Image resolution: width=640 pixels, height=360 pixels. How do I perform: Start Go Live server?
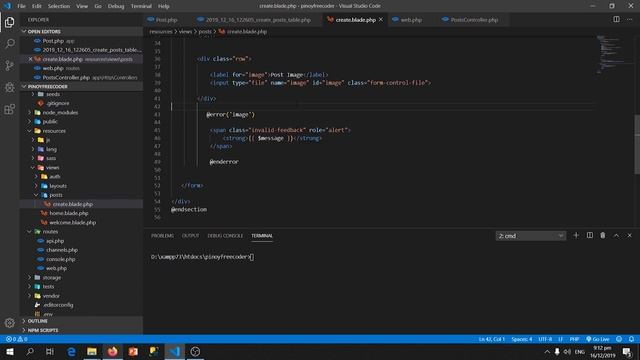coord(598,339)
